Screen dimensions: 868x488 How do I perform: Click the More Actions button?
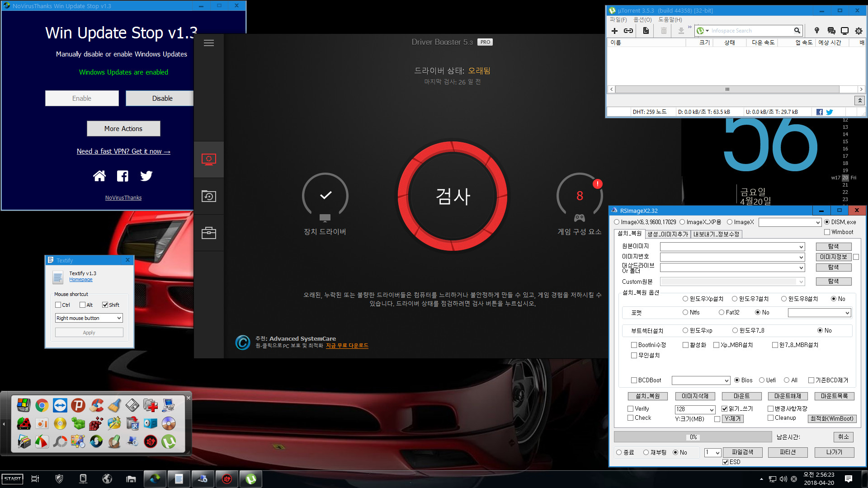[x=123, y=129]
